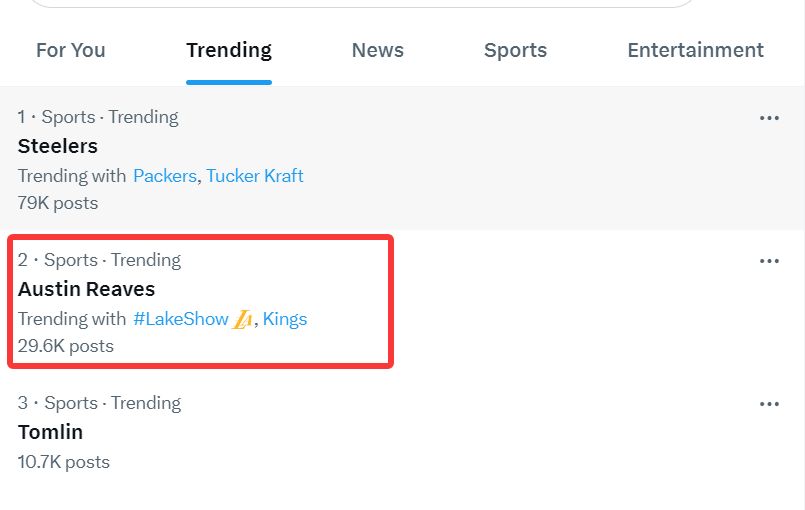Open the Austin Reaves trending topic
The height and width of the screenshot is (510, 805).
pos(86,289)
